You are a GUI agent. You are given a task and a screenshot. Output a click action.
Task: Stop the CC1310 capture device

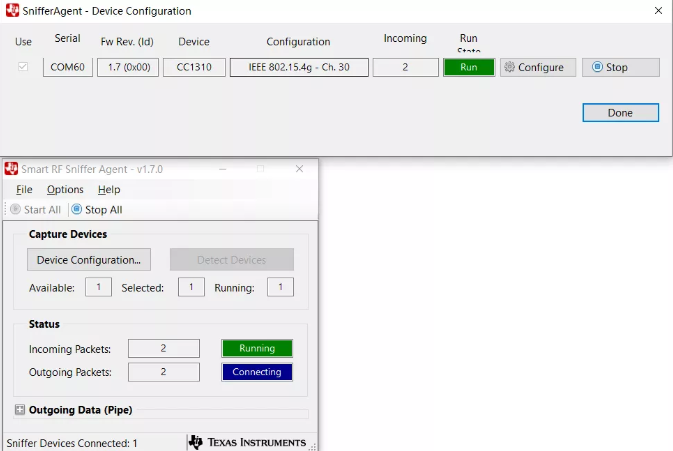point(620,67)
